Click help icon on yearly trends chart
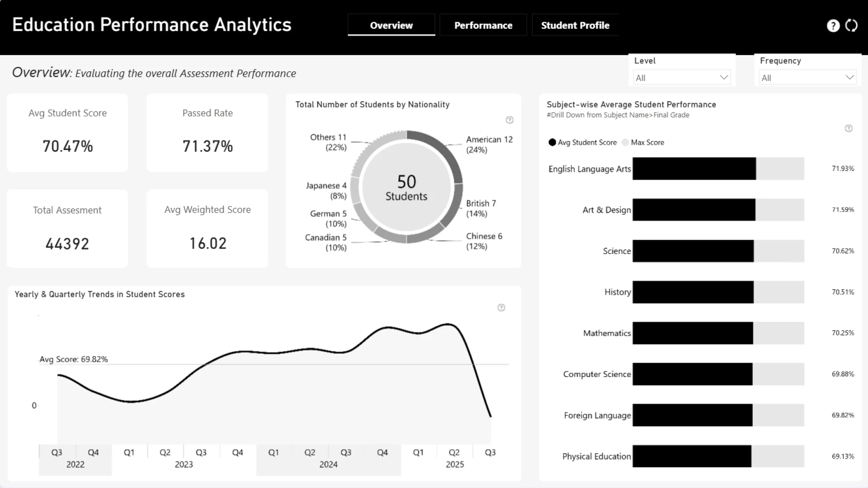Image resolution: width=868 pixels, height=488 pixels. point(501,308)
